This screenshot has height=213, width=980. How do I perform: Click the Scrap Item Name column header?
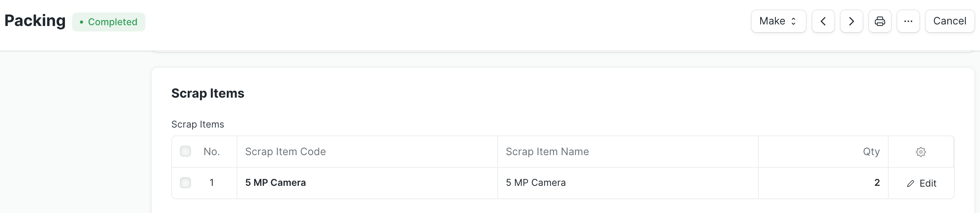point(547,152)
